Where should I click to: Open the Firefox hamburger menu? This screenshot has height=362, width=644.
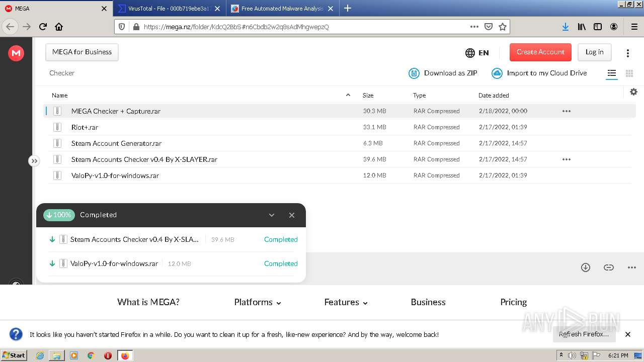coord(634,27)
